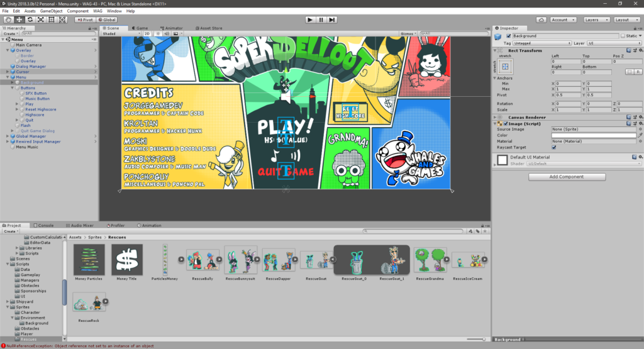The height and width of the screenshot is (349, 644).
Task: Select the combined Transform tool
Action: point(62,19)
